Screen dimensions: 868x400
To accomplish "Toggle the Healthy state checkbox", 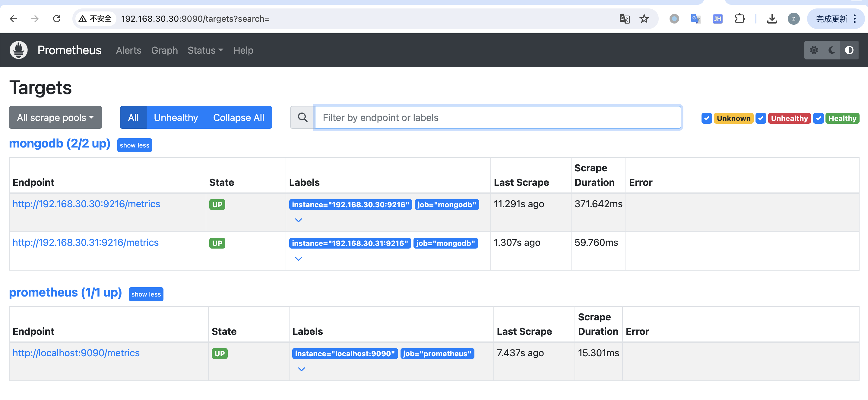I will pyautogui.click(x=818, y=118).
